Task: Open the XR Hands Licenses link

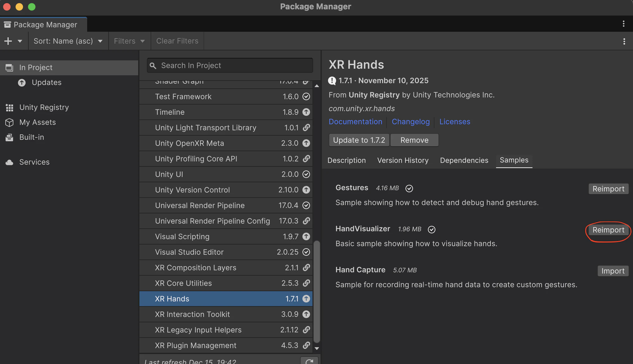Action: (x=455, y=122)
